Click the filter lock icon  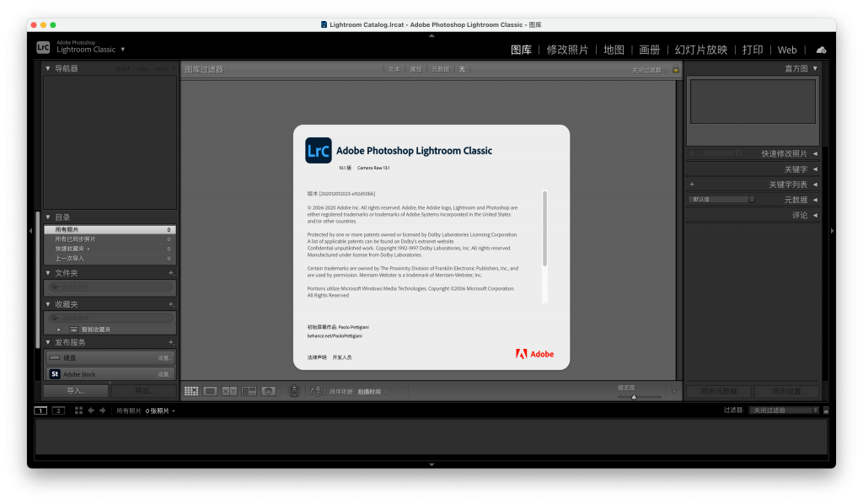coord(676,69)
